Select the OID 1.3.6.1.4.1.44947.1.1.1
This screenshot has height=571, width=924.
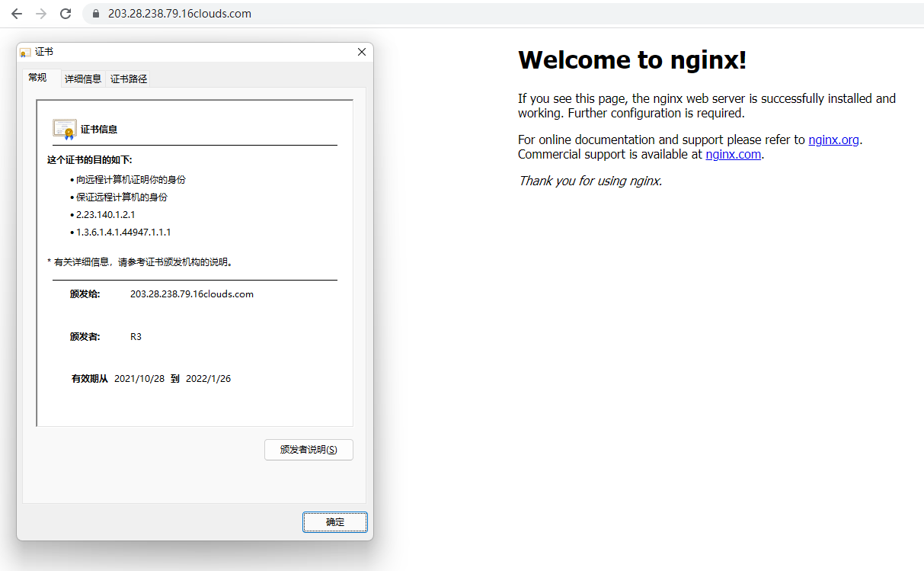click(x=123, y=233)
